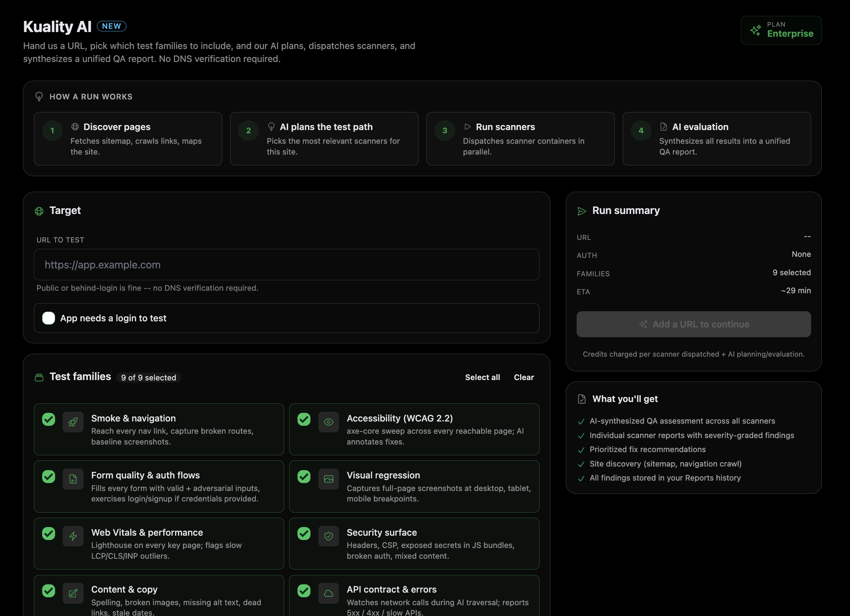Click All findings stored in your Reports history
The height and width of the screenshot is (616, 850).
(x=665, y=478)
